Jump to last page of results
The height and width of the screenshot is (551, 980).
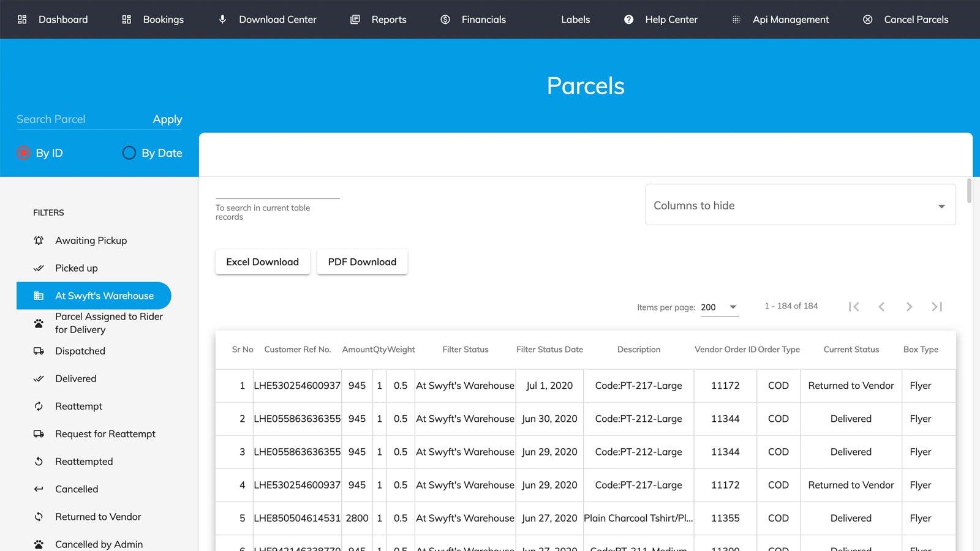pyautogui.click(x=937, y=307)
